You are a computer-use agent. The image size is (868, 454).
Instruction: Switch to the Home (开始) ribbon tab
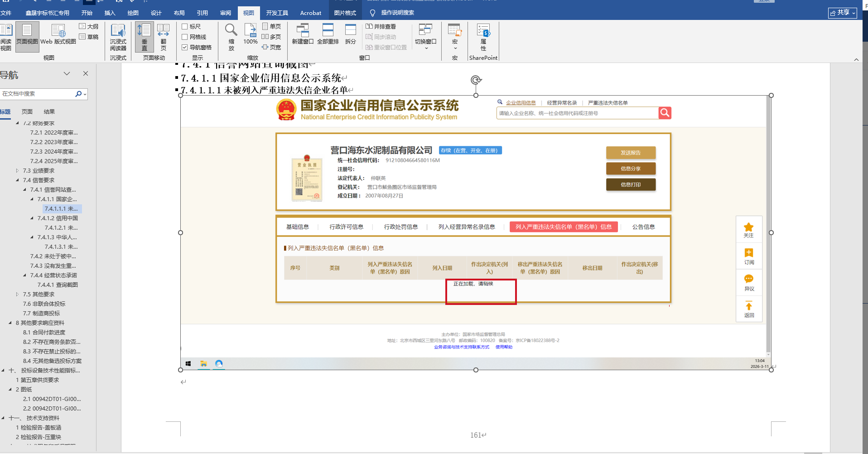coord(87,13)
